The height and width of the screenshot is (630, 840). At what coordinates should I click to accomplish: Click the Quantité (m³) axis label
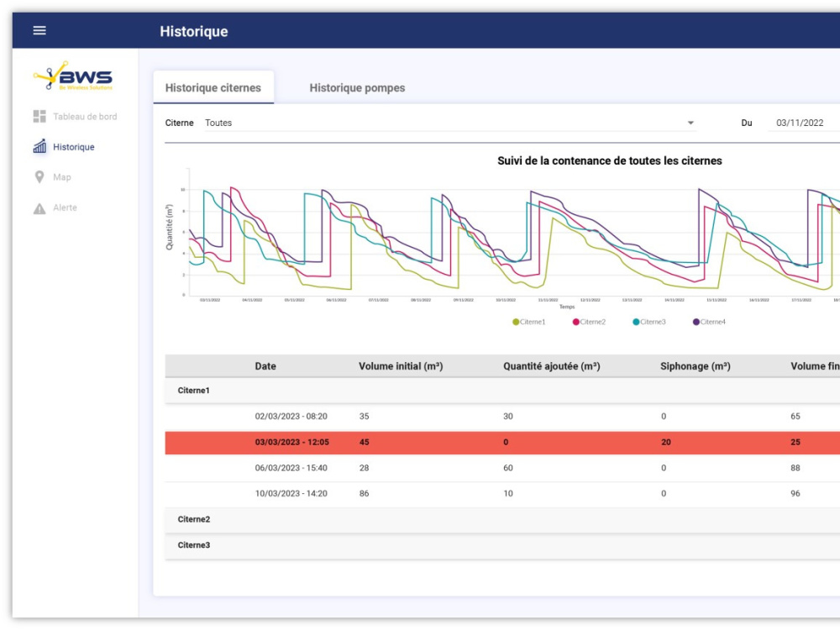(x=170, y=227)
